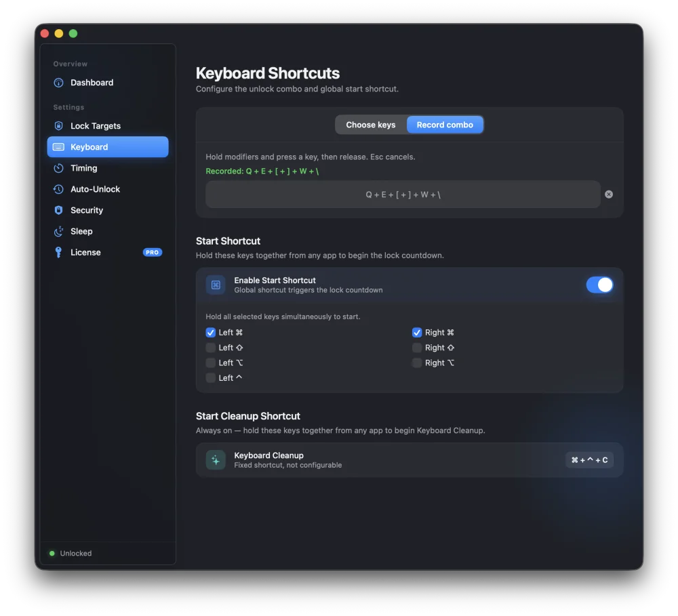Click the Keyboard Shortcuts heading
The height and width of the screenshot is (616, 678).
(x=268, y=73)
